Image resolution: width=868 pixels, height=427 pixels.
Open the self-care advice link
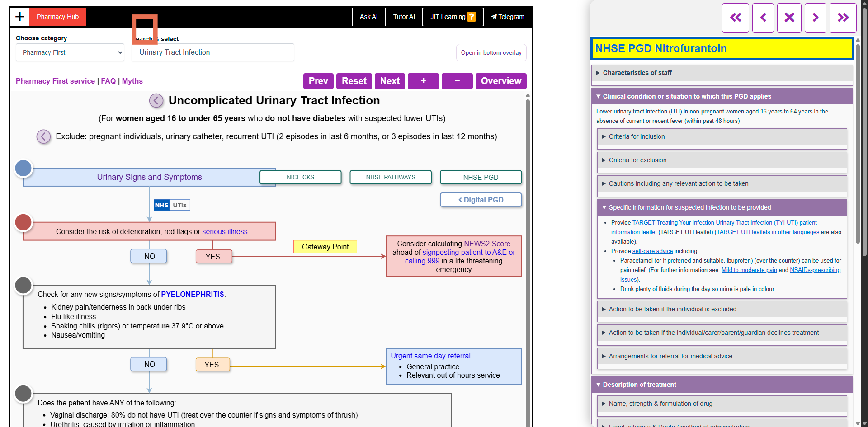pos(652,251)
